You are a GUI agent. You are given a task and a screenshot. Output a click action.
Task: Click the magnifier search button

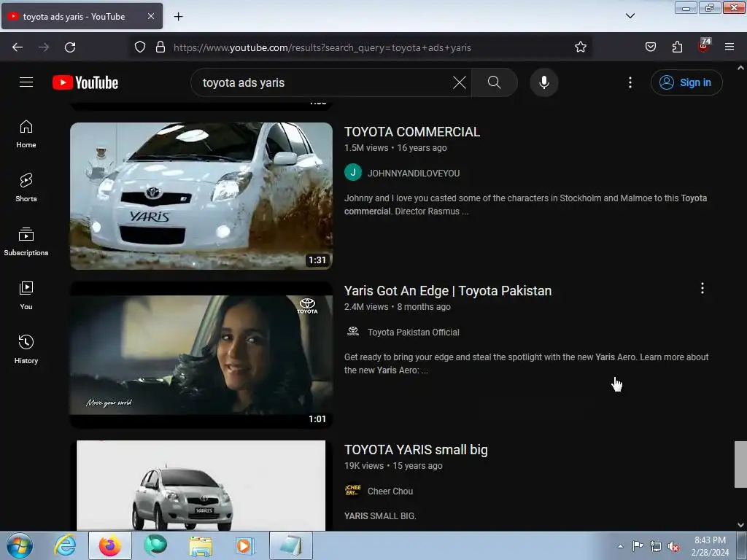[495, 82]
